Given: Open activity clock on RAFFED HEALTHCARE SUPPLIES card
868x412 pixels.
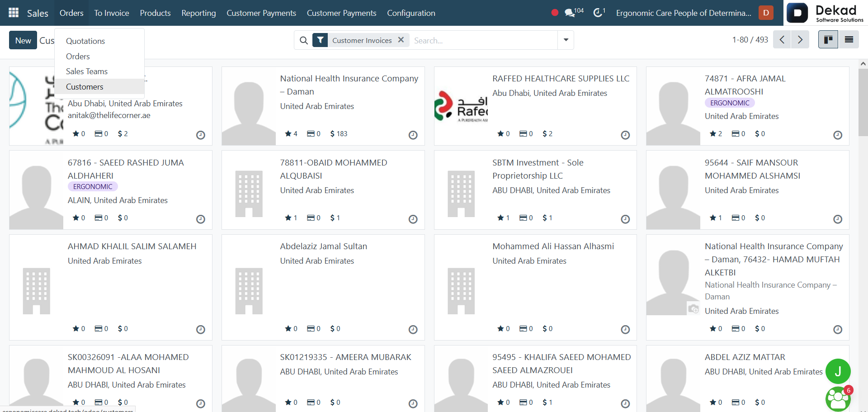Looking at the screenshot, I should coord(625,135).
